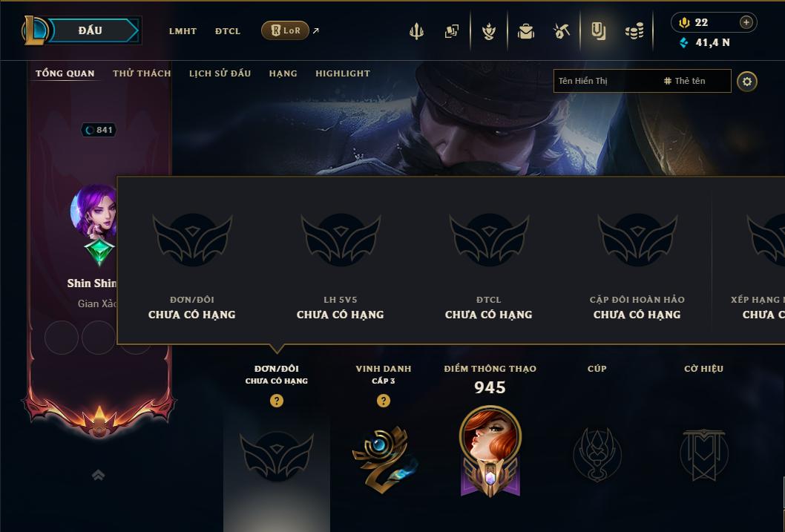Image resolution: width=785 pixels, height=532 pixels.
Task: Select the Miss Fortune mastery portrait
Action: pos(490,451)
